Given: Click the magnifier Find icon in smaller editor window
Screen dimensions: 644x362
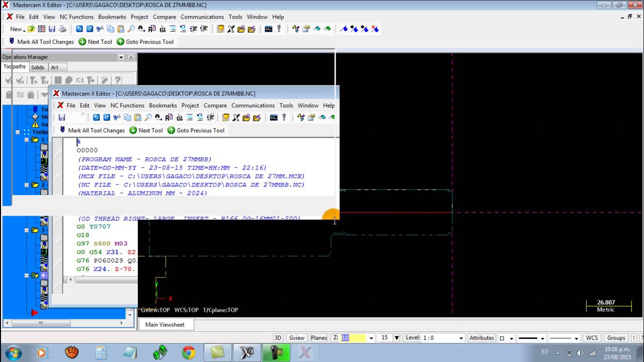Looking at the screenshot, I should tap(148, 118).
